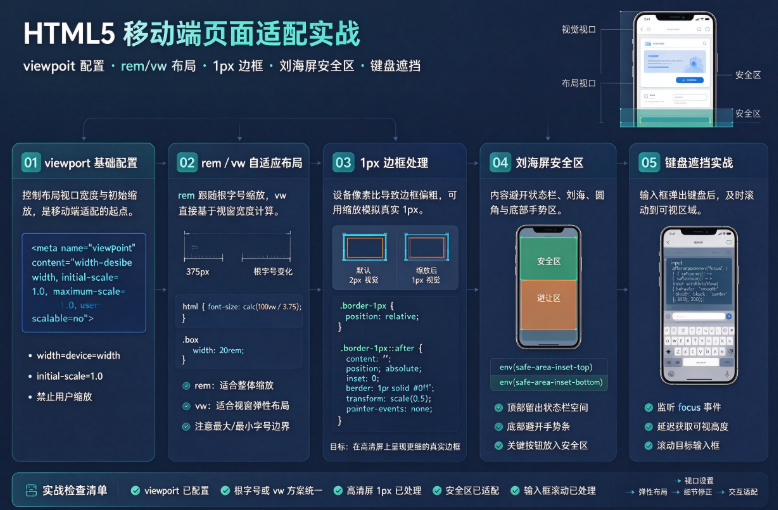Image resolution: width=778 pixels, height=510 pixels.
Task: Click the "视觉视口" label
Action: [579, 30]
